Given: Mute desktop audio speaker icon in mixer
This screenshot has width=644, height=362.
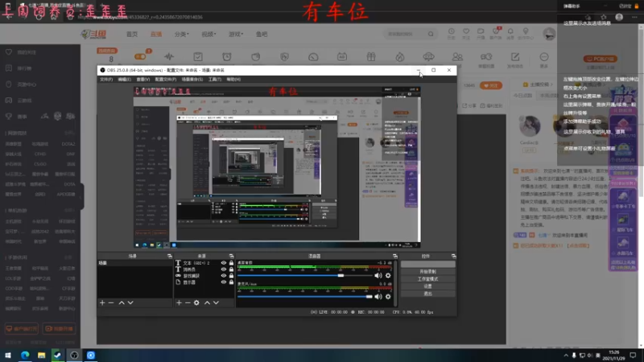Looking at the screenshot, I should click(x=378, y=275).
